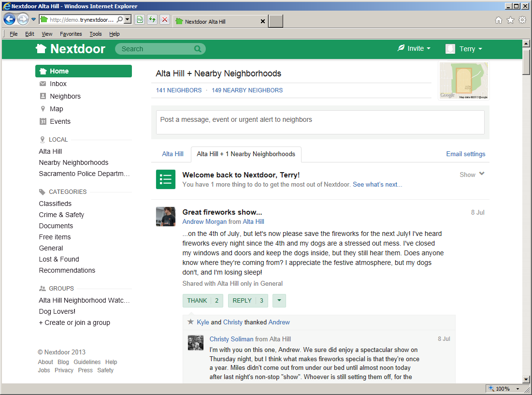The height and width of the screenshot is (395, 532).
Task: Open the Free items category
Action: (x=55, y=237)
